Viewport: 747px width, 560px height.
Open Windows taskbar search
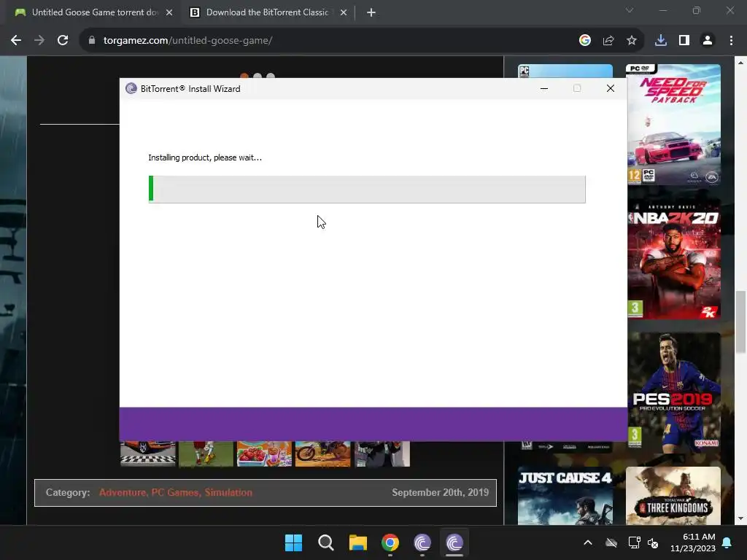[326, 542]
